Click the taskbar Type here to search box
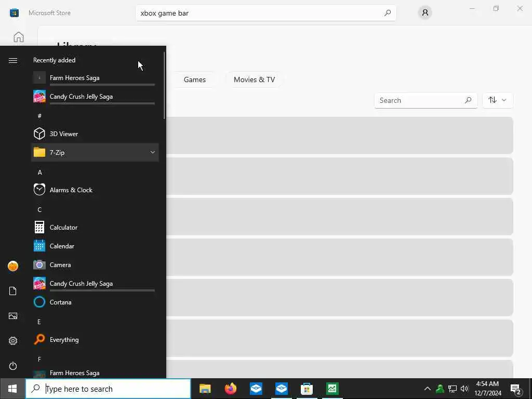Viewport: 532px width, 399px height. click(x=108, y=389)
